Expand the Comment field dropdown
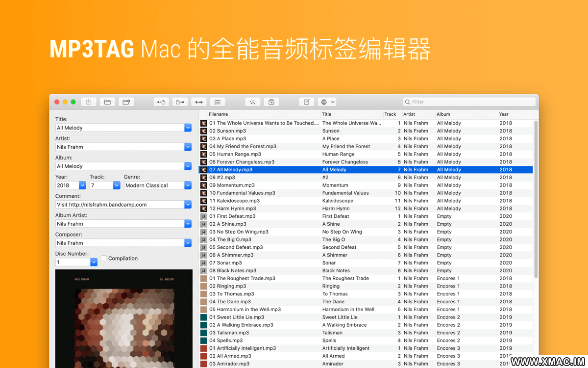 coord(188,205)
